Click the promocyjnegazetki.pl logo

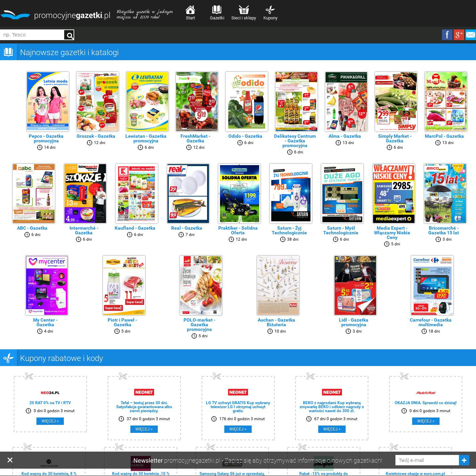tap(55, 15)
